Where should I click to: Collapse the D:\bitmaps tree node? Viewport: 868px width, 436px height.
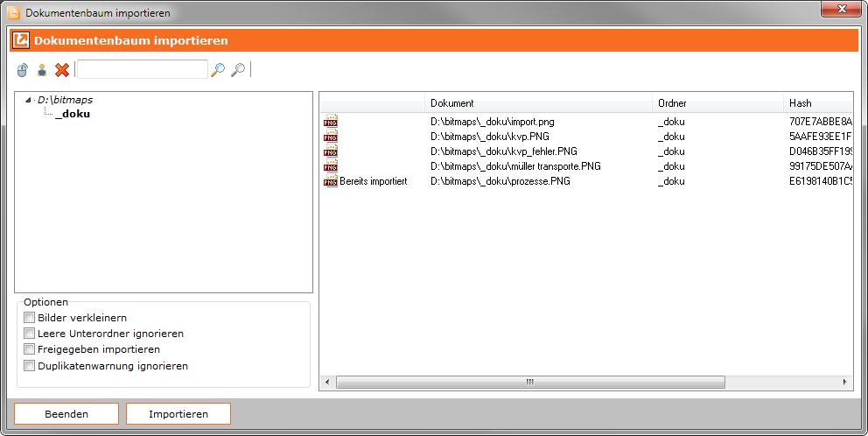pyautogui.click(x=31, y=101)
